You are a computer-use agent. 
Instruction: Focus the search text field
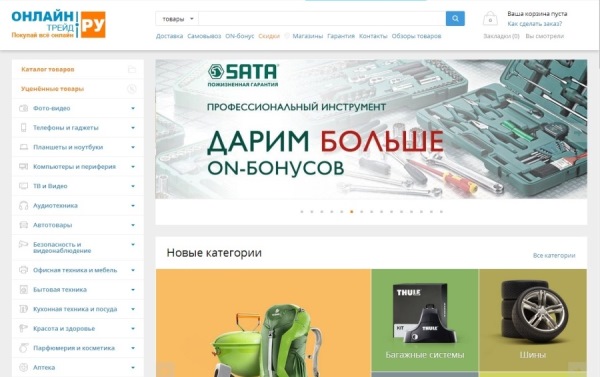(x=322, y=19)
